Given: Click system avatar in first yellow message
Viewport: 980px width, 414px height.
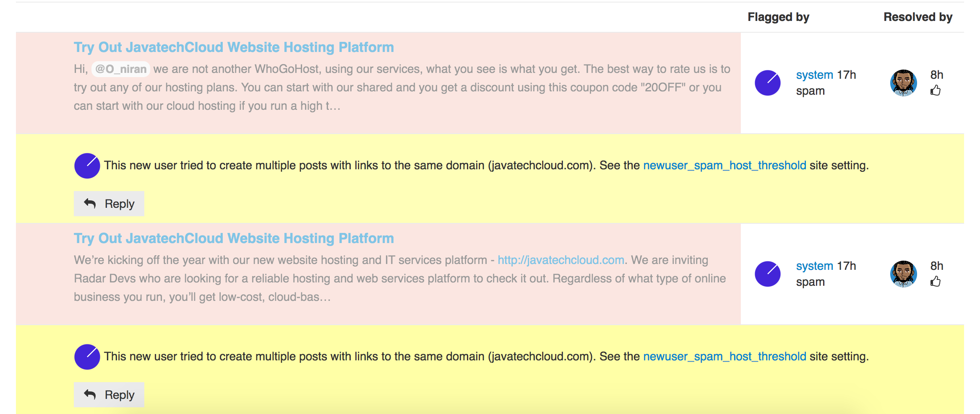Looking at the screenshot, I should click(87, 166).
